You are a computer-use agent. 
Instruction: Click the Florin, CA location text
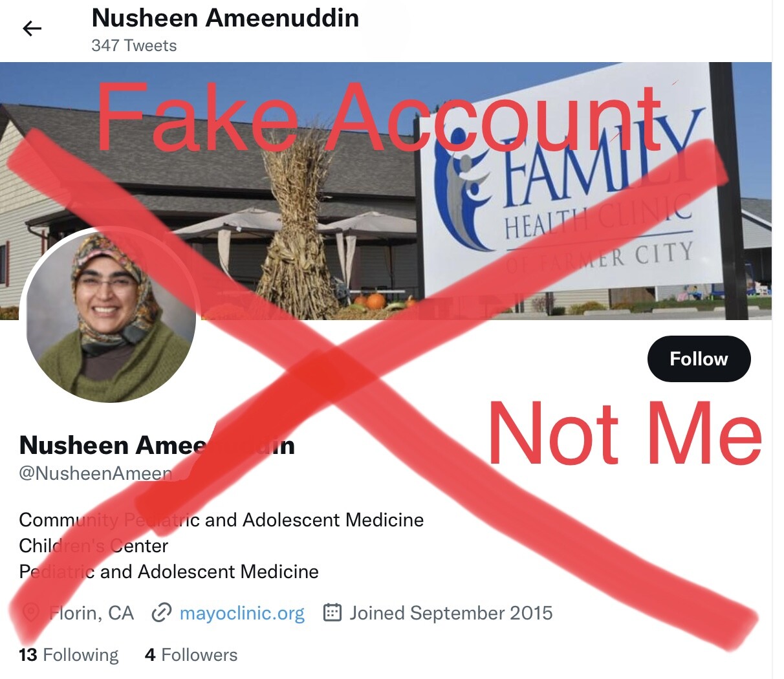tap(91, 613)
